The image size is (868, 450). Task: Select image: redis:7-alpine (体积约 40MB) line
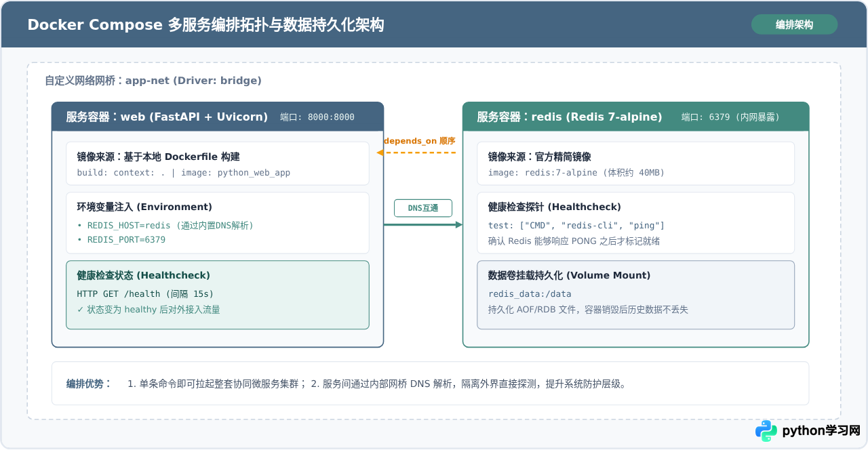576,173
